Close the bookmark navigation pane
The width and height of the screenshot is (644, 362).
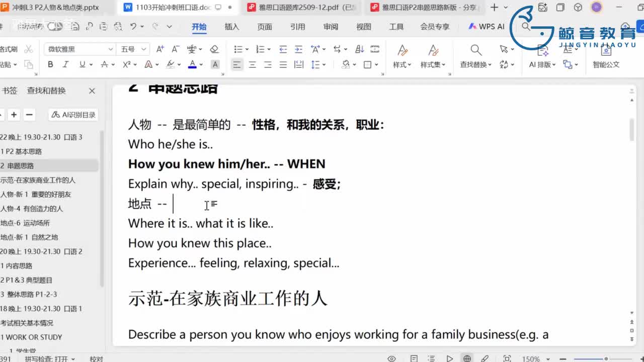click(x=92, y=91)
